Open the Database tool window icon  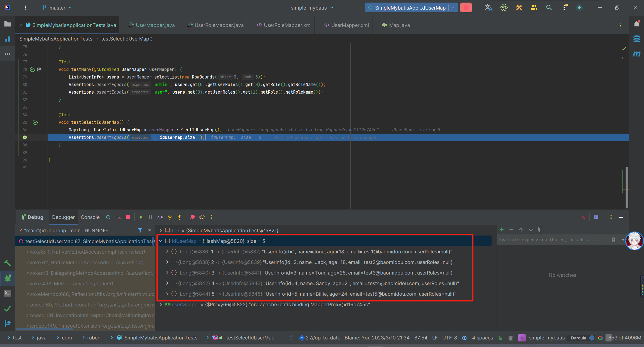pos(636,39)
